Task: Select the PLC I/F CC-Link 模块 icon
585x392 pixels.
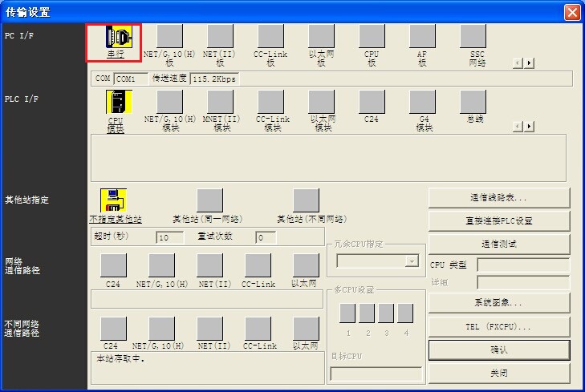Action: click(271, 102)
